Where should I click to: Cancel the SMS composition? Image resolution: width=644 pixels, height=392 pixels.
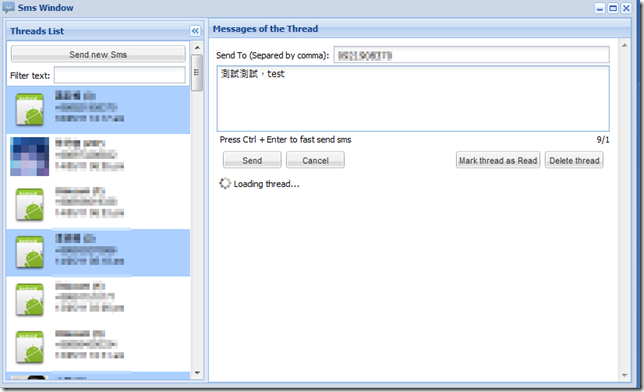[315, 160]
